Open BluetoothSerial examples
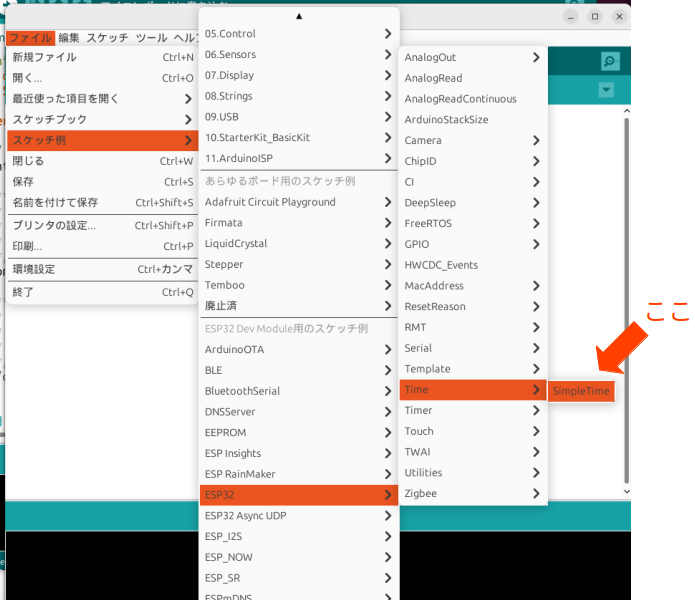695x600 pixels. [299, 391]
